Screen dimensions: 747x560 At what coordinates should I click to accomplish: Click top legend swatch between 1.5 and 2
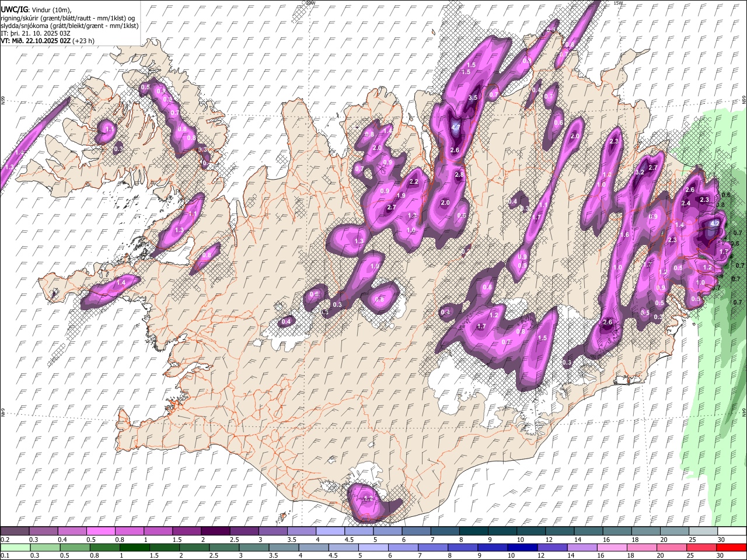[187, 531]
